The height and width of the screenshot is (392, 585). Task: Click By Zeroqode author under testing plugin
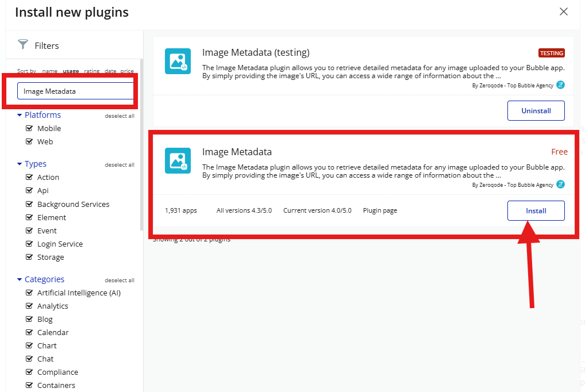[x=513, y=86]
